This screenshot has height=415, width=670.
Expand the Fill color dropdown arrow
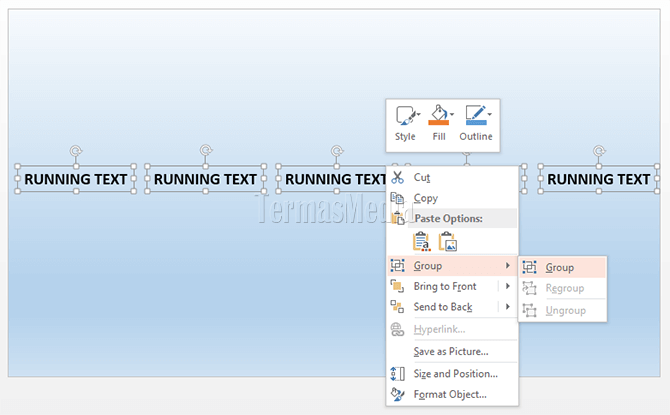[x=452, y=114]
